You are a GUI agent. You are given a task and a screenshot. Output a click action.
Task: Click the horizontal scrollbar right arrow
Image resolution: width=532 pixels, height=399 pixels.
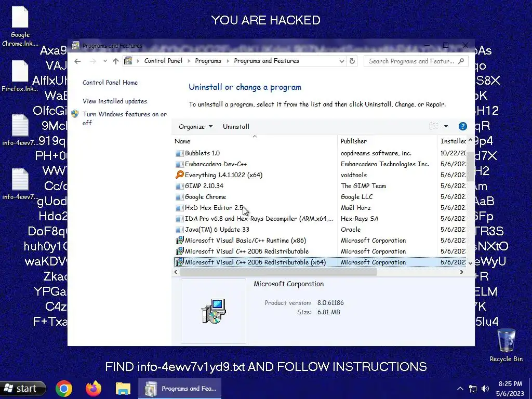click(x=461, y=272)
